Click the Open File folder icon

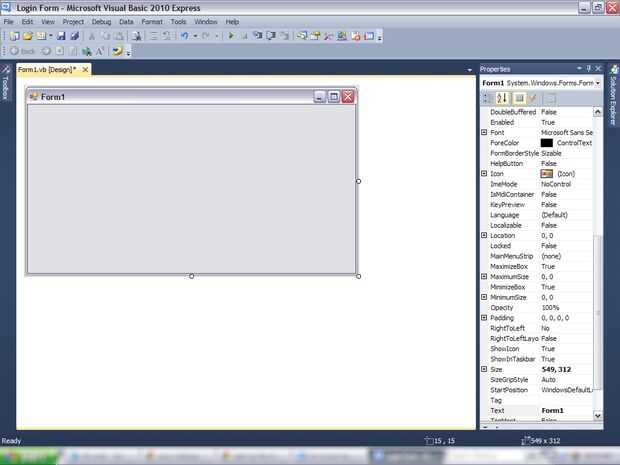click(x=28, y=36)
